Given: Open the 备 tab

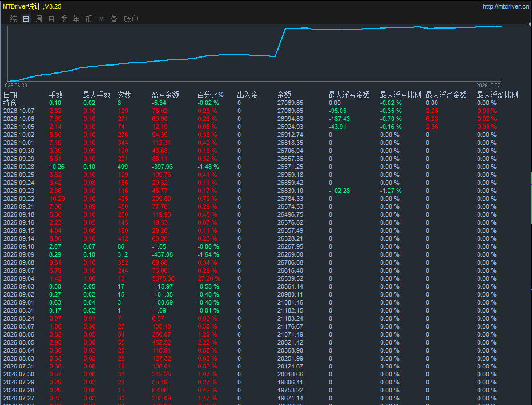Looking at the screenshot, I should (114, 19).
